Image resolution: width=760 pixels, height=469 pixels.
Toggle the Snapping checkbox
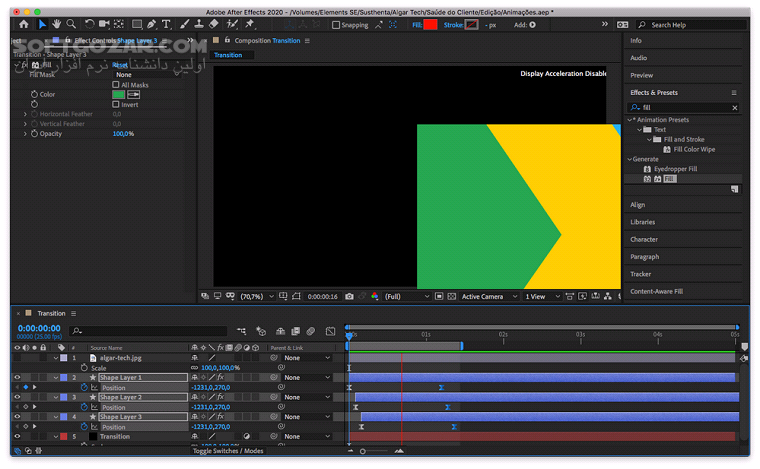(336, 25)
